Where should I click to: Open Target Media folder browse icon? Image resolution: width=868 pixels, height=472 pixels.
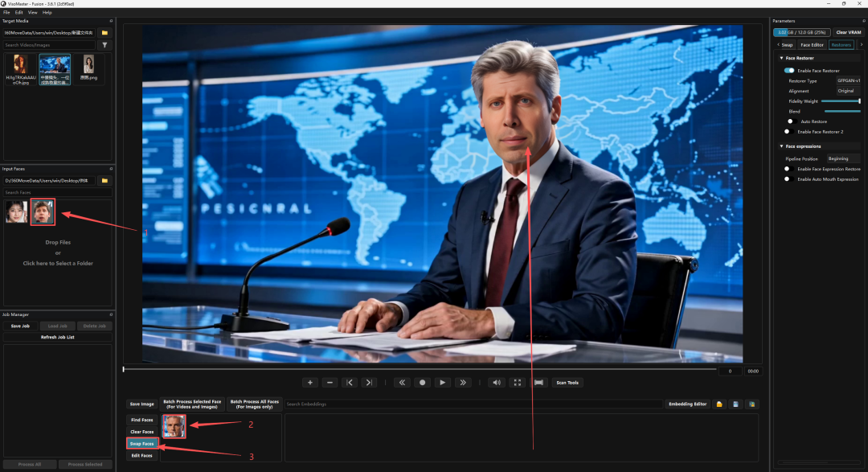point(104,33)
